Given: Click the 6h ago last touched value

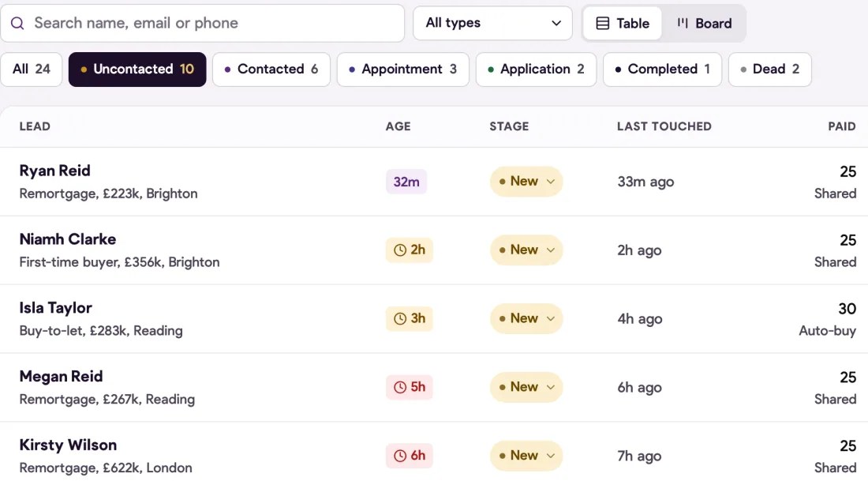Looking at the screenshot, I should click(x=639, y=388).
